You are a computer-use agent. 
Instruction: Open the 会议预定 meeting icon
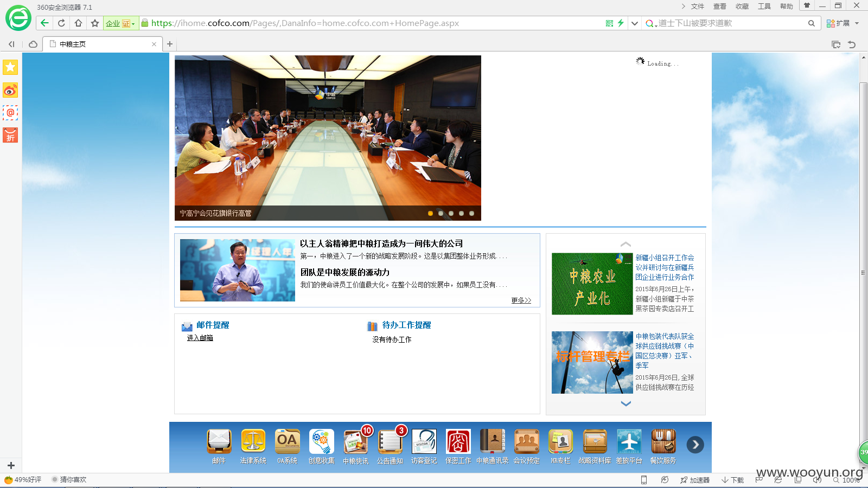tap(527, 441)
